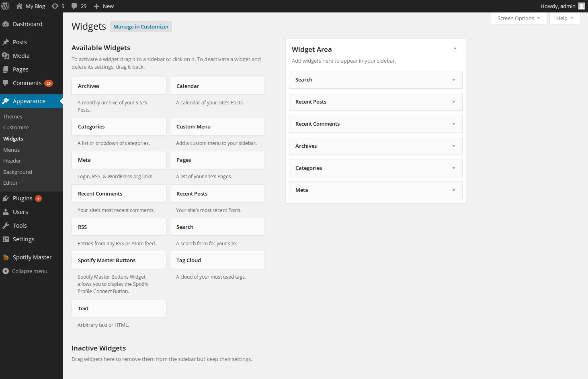The image size is (588, 379).
Task: Open Plugins from the sidebar
Action: click(x=23, y=198)
